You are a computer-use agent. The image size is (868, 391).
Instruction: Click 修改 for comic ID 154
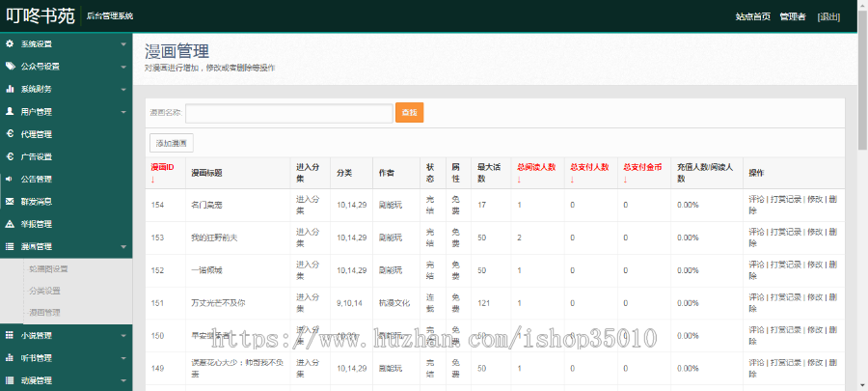815,200
